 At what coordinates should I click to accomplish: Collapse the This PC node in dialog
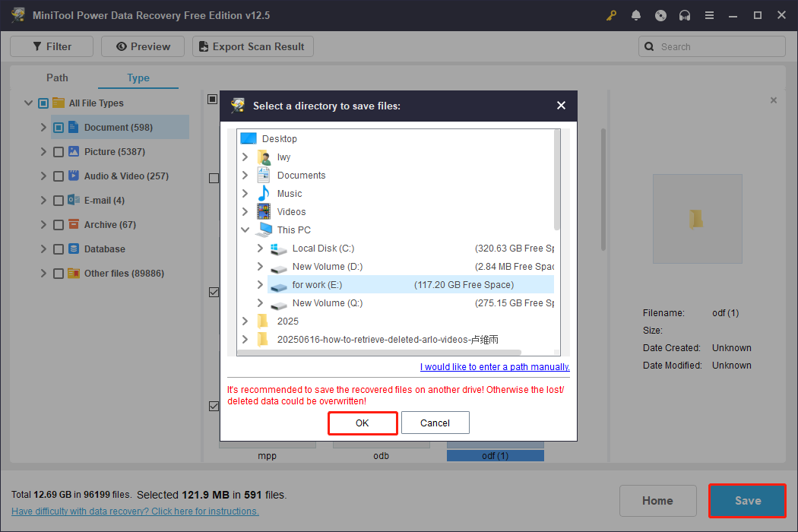[x=245, y=230]
